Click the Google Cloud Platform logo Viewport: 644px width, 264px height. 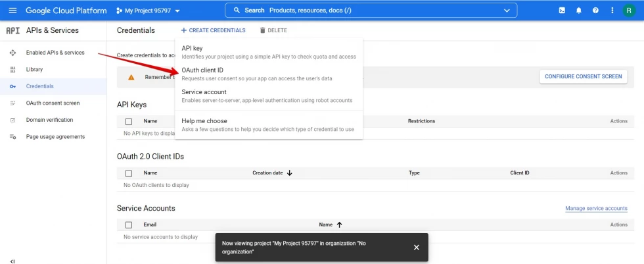point(66,11)
